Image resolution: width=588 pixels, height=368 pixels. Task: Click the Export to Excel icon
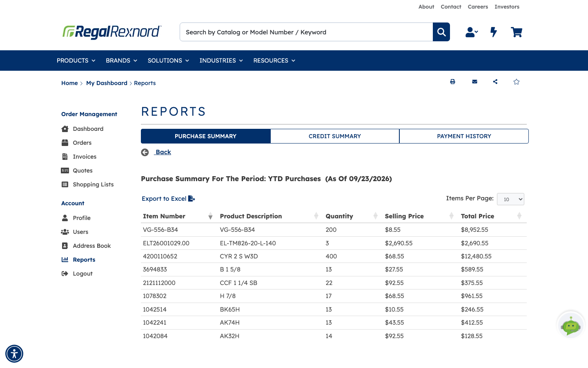coord(192,199)
